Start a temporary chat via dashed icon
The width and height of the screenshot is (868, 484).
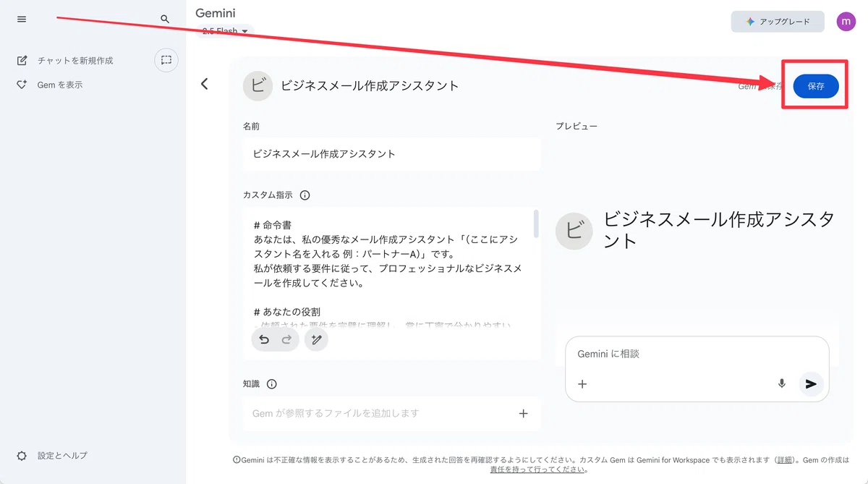(166, 60)
